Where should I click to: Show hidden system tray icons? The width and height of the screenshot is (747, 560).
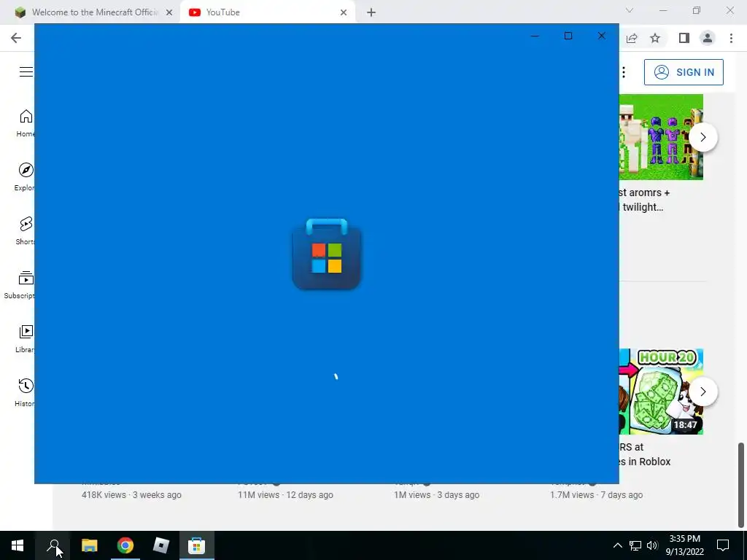[617, 545]
